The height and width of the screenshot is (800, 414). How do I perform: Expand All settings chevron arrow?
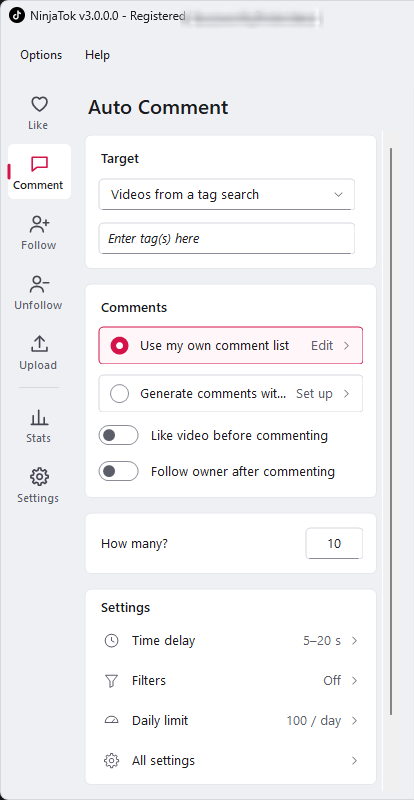click(x=354, y=761)
